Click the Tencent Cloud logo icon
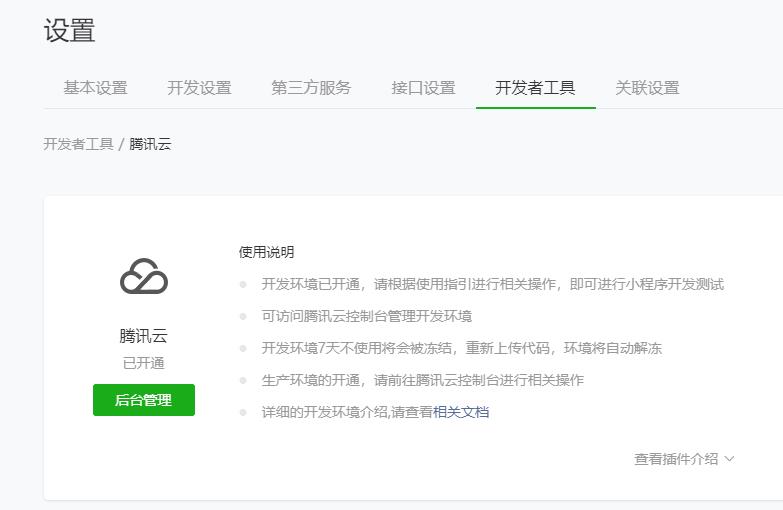The image size is (783, 510). click(x=144, y=276)
